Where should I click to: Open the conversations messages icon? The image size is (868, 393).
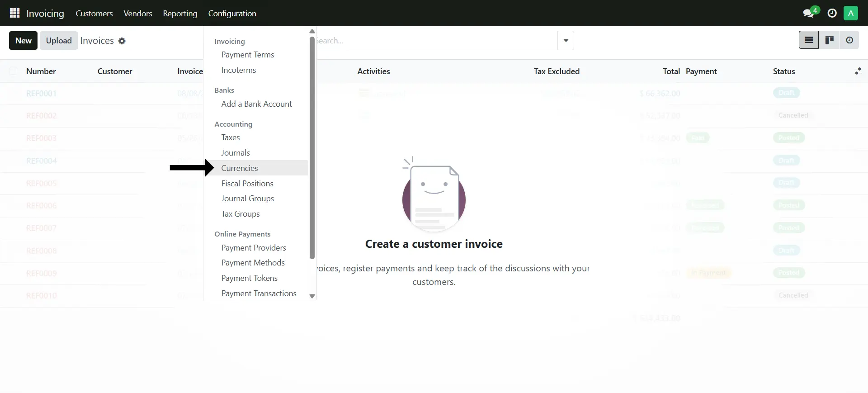(808, 13)
